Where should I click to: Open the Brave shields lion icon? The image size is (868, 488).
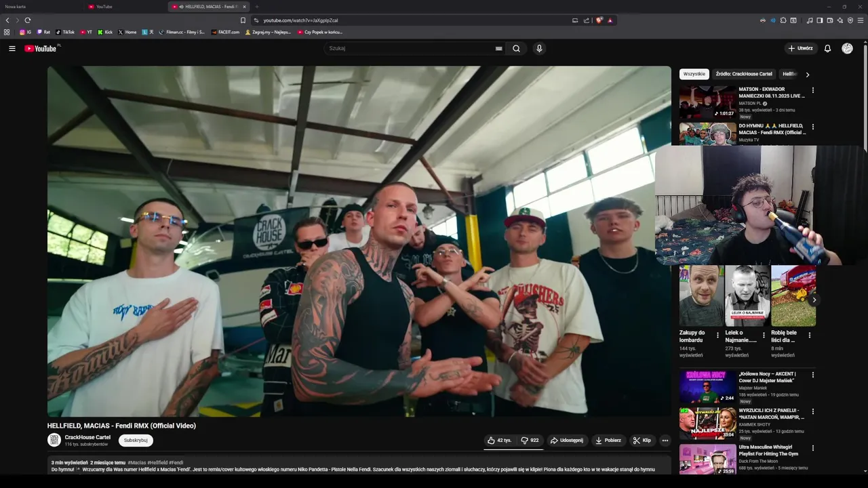(599, 20)
